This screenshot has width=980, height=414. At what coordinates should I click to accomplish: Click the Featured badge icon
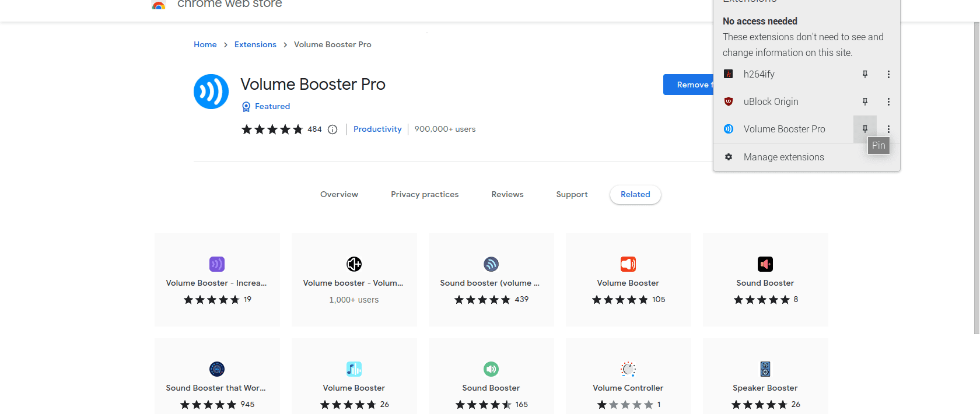tap(246, 107)
